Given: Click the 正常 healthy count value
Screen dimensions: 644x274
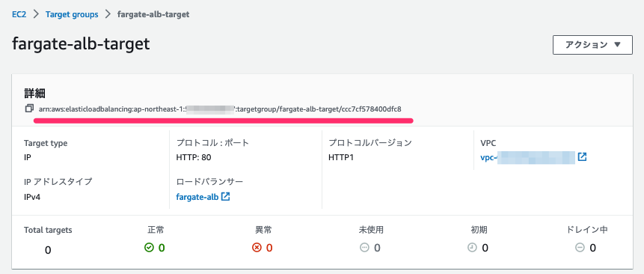Looking at the screenshot, I should tap(162, 248).
